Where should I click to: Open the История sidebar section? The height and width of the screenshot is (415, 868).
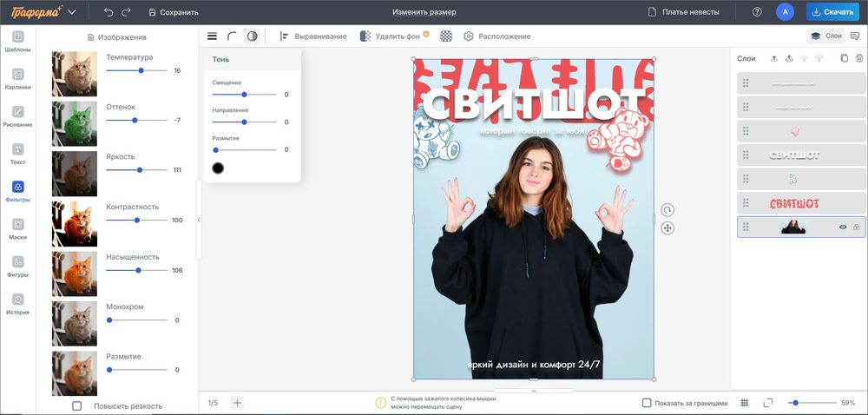tap(17, 305)
